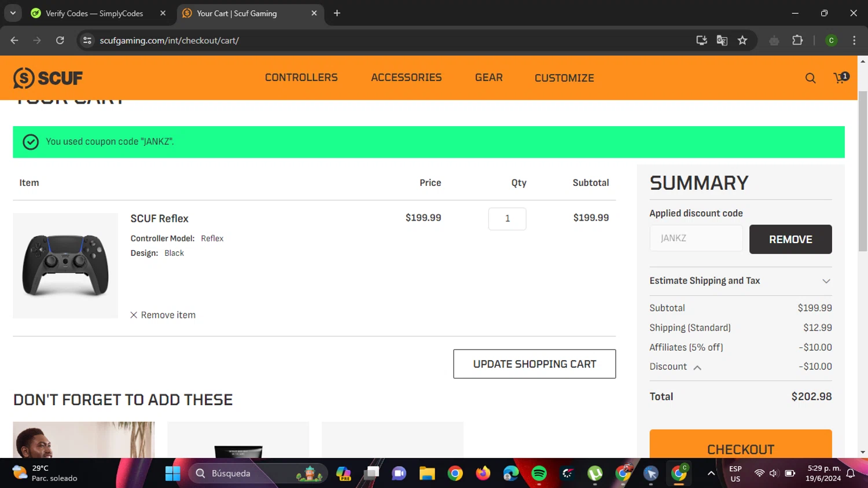Reload the page with refresh icon

(x=60, y=41)
